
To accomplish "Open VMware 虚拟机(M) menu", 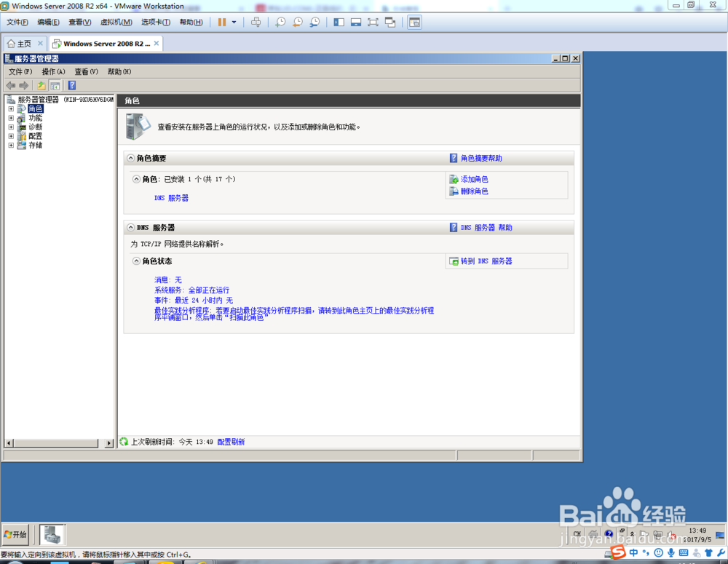I will point(116,23).
